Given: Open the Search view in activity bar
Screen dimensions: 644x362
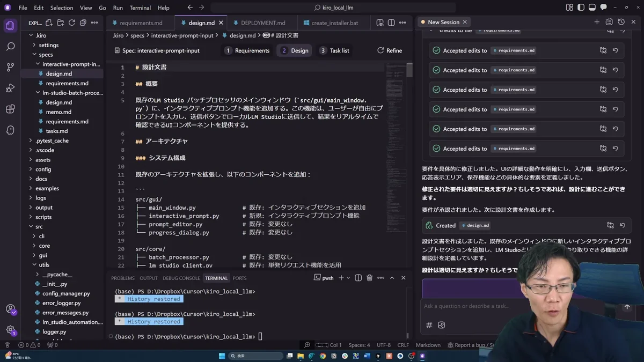Looking at the screenshot, I should pyautogui.click(x=10, y=47).
